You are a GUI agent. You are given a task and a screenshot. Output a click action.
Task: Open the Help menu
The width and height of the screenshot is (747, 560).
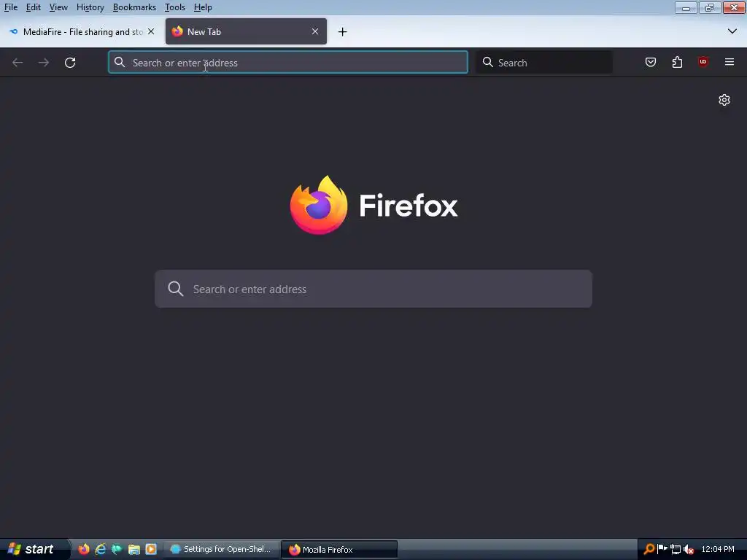[x=203, y=7]
